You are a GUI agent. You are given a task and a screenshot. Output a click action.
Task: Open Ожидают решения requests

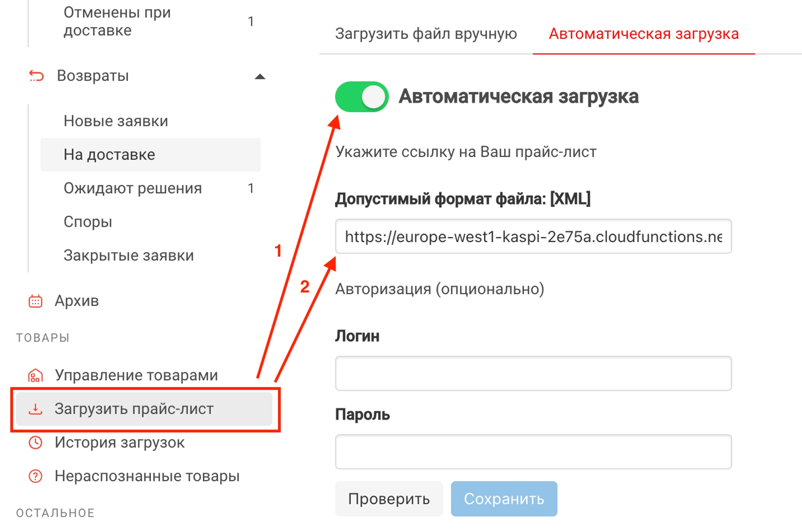click(x=133, y=188)
